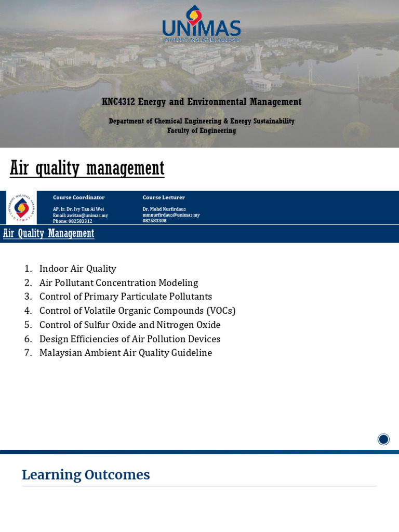The height and width of the screenshot is (532, 399).
Task: Select Air Pollutant Concentration Modeling item
Action: click(119, 283)
